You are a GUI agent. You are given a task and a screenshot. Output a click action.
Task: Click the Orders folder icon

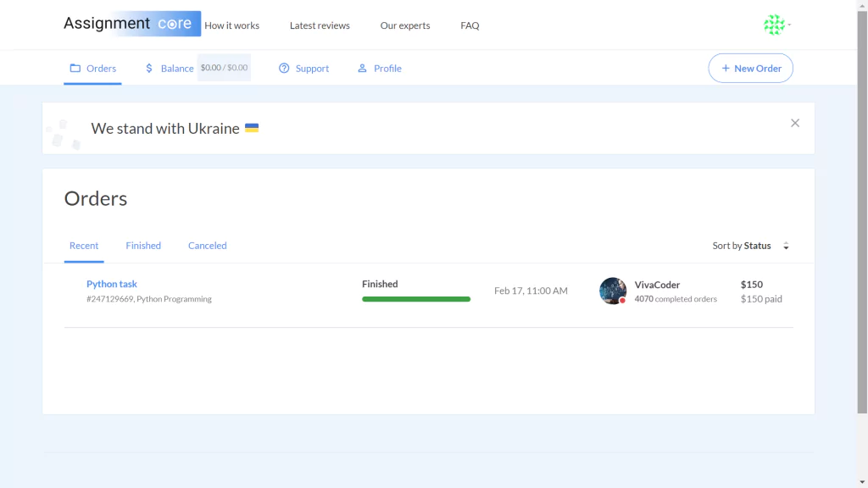pyautogui.click(x=75, y=68)
